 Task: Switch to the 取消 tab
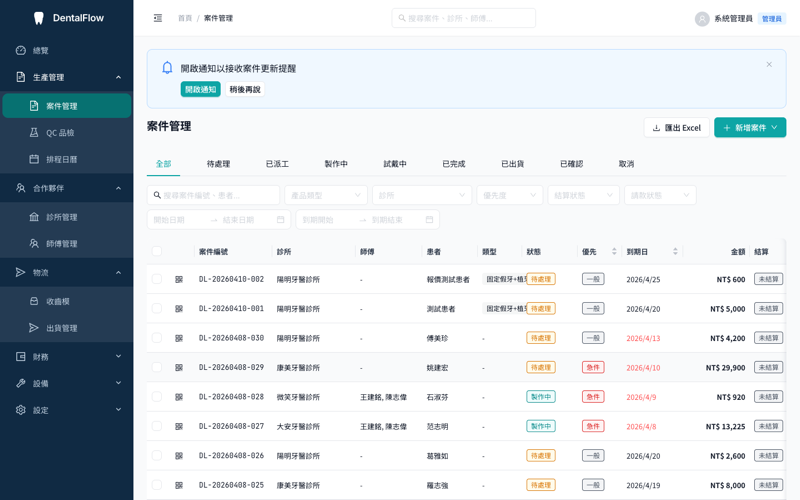pyautogui.click(x=626, y=164)
